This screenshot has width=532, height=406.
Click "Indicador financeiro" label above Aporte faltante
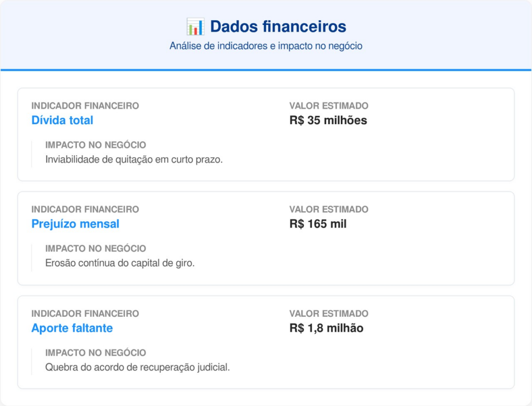tap(85, 314)
